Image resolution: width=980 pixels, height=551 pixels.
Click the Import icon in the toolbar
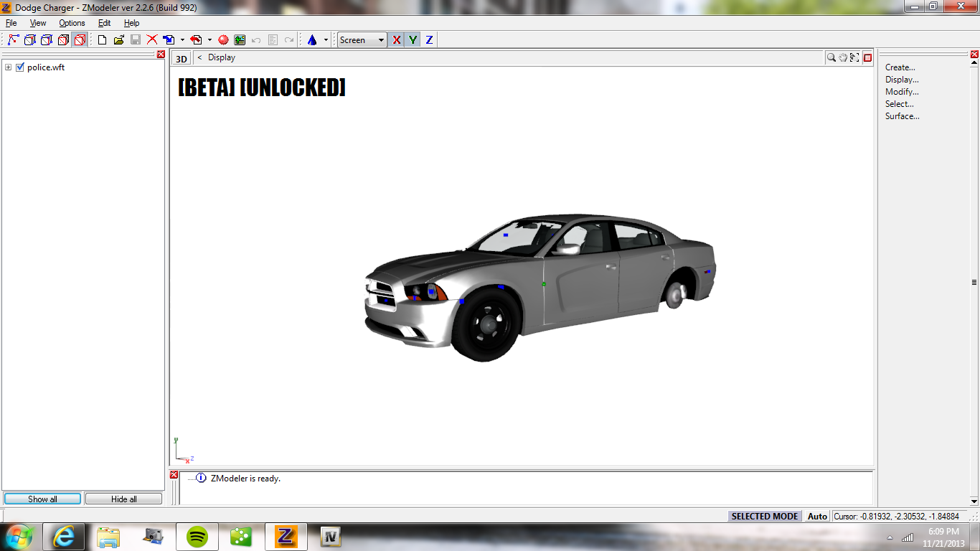tap(169, 40)
